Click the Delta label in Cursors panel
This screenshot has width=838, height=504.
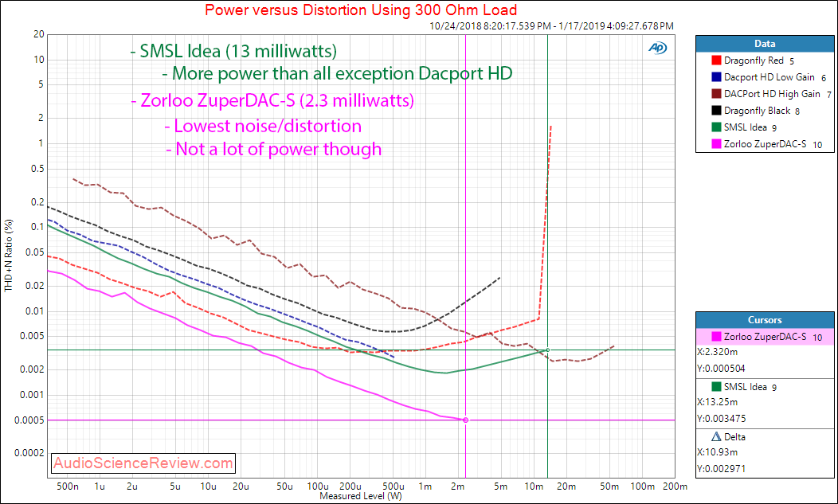[x=735, y=436]
